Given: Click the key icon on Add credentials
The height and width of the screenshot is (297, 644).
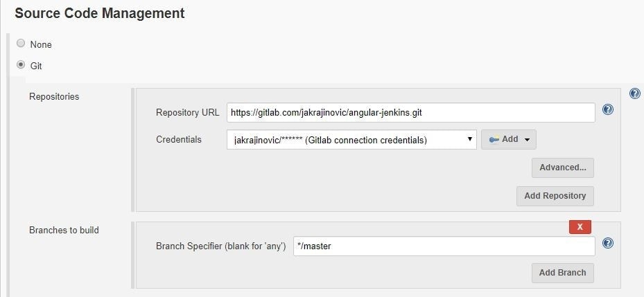Looking at the screenshot, I should click(x=494, y=139).
